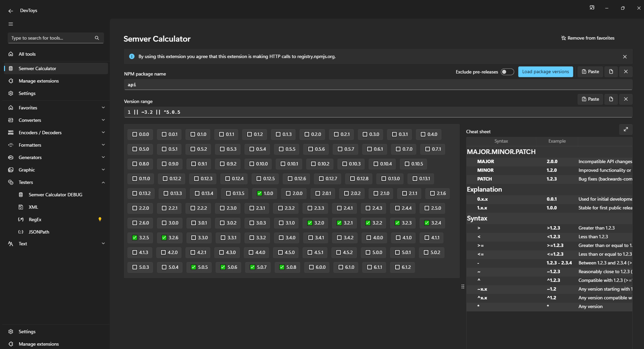Expand the Converters group

(56, 120)
